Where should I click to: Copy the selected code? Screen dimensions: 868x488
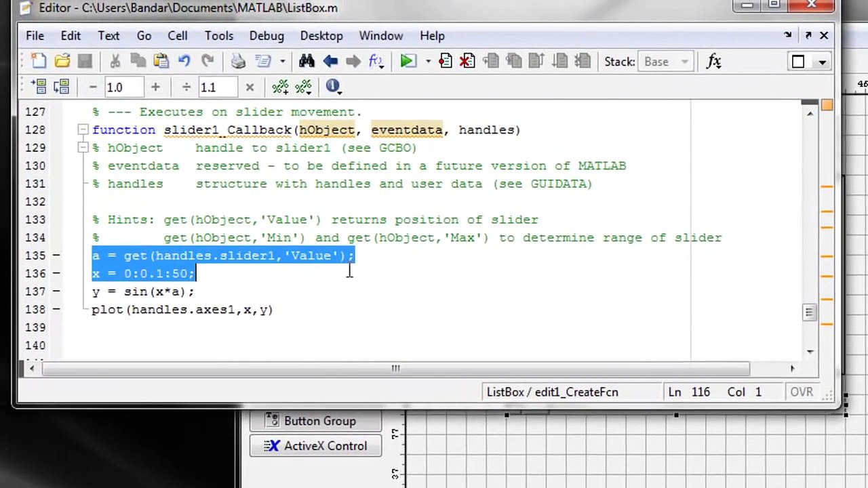[138, 62]
